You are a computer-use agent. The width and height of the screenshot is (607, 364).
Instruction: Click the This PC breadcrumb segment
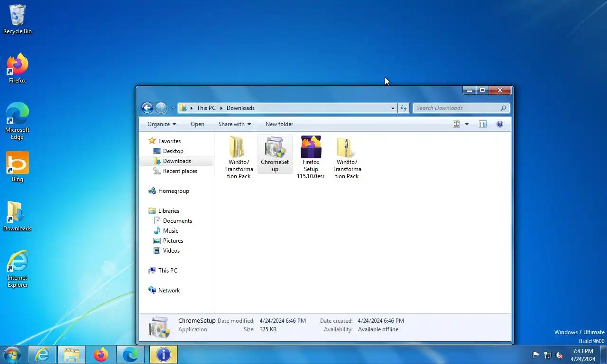[x=206, y=108]
